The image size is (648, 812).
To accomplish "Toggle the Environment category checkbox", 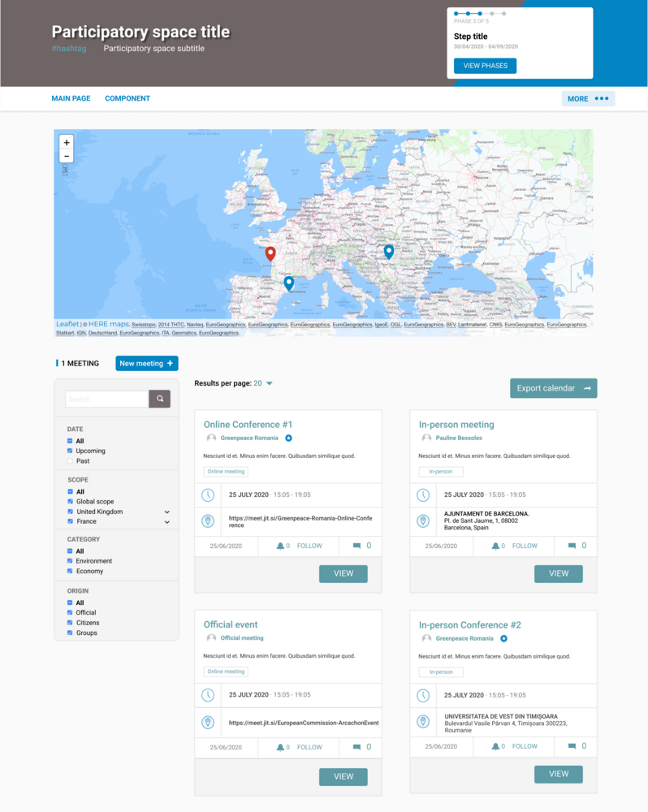I will pyautogui.click(x=71, y=561).
